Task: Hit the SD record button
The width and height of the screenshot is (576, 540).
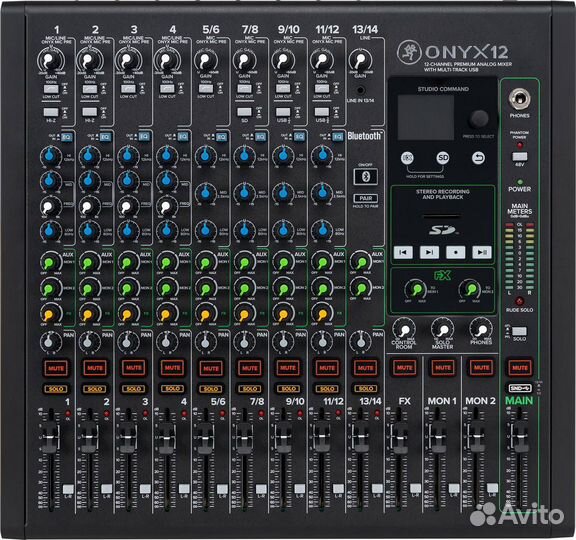Action: 456,252
